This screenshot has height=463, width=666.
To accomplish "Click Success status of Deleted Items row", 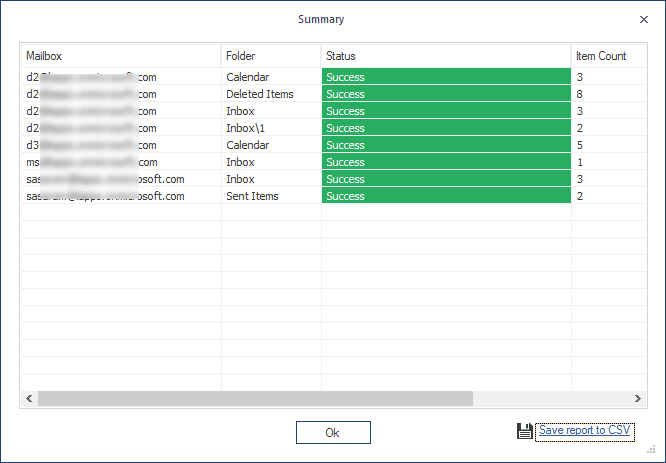I will click(x=446, y=94).
